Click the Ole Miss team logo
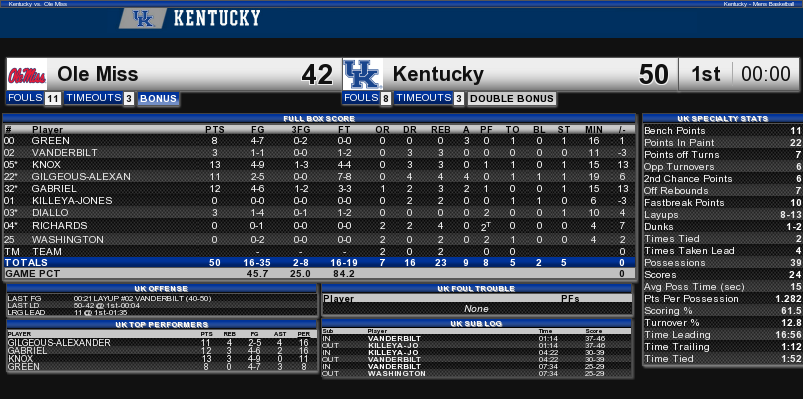803x399 pixels. click(x=27, y=75)
